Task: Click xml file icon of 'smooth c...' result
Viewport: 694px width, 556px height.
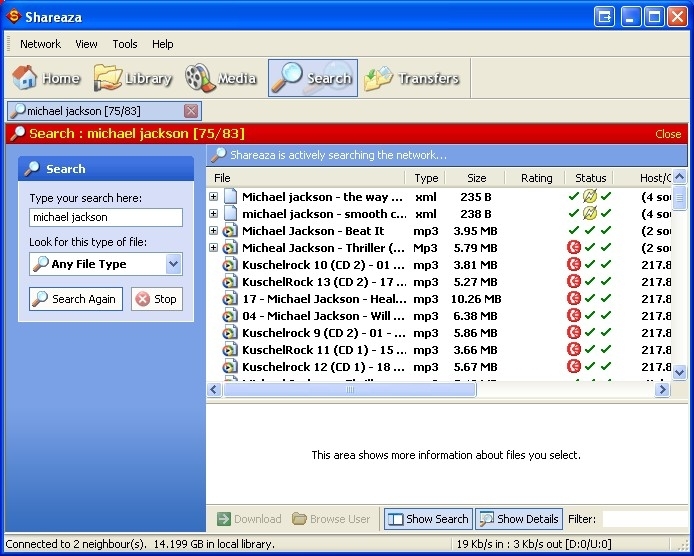Action: 230,214
